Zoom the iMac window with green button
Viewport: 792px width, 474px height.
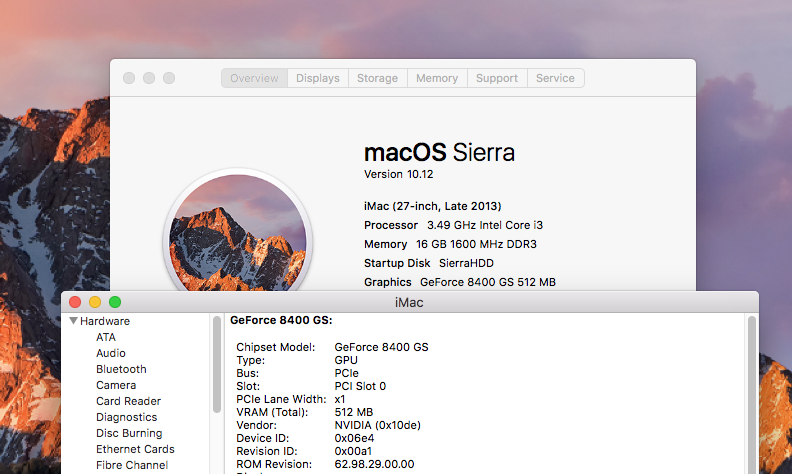click(115, 302)
